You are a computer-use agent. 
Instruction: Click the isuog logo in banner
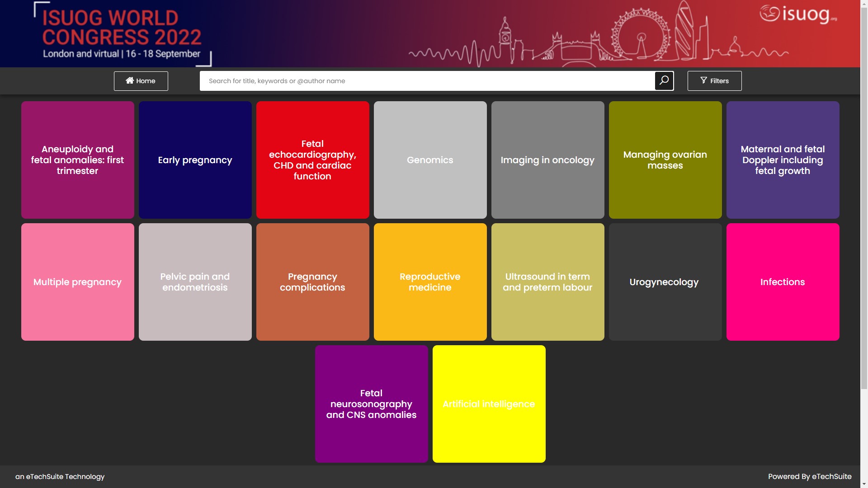click(798, 14)
